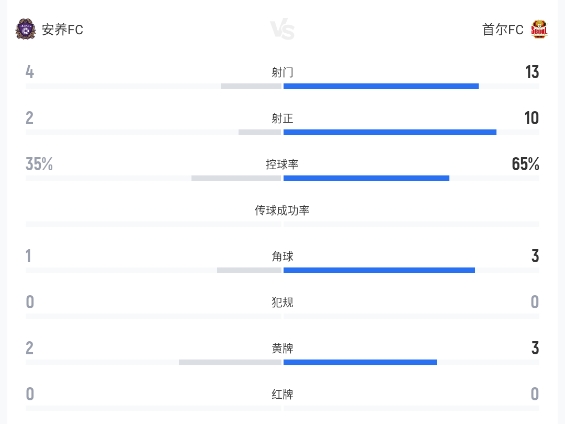Viewport: 565px width, 424px height.
Task: Click the blue 射门 shots bar for 首尔FC
Action: tap(381, 86)
